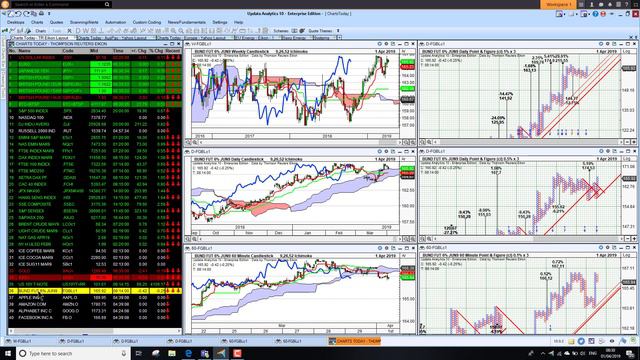Expand the quick access toolbar overflow arrow
Image resolution: width=640 pixels, height=360 pixels.
(x=49, y=13)
